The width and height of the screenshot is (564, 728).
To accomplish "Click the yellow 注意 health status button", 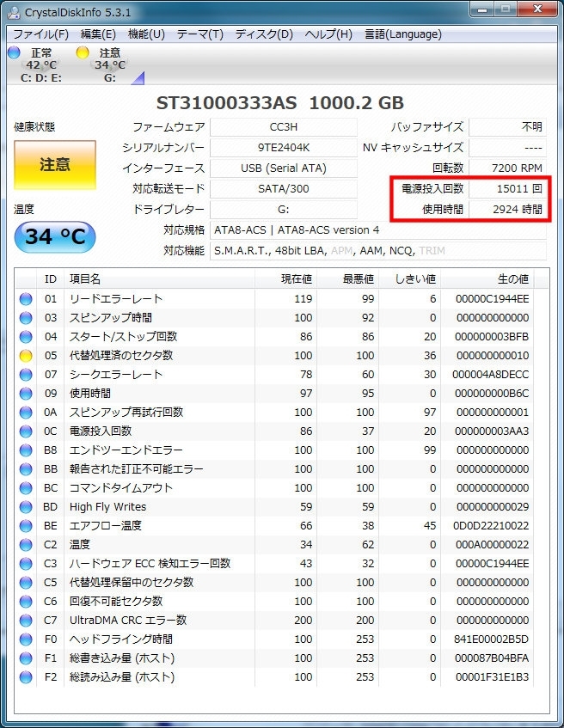I will coord(55,165).
